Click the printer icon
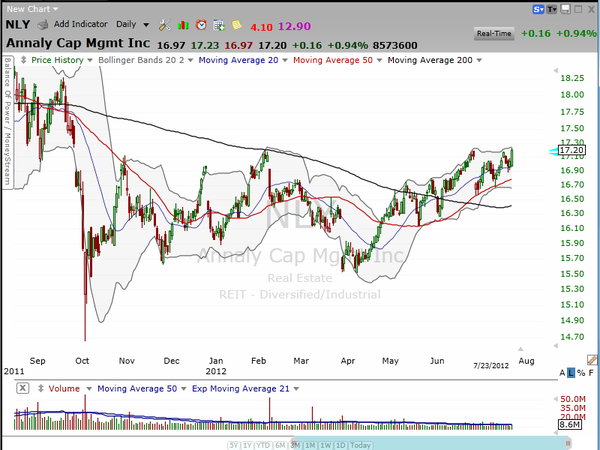600x450 pixels. pyautogui.click(x=42, y=25)
